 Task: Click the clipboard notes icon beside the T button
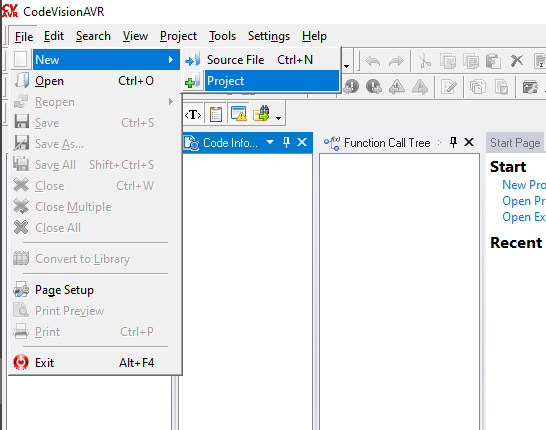pos(216,114)
